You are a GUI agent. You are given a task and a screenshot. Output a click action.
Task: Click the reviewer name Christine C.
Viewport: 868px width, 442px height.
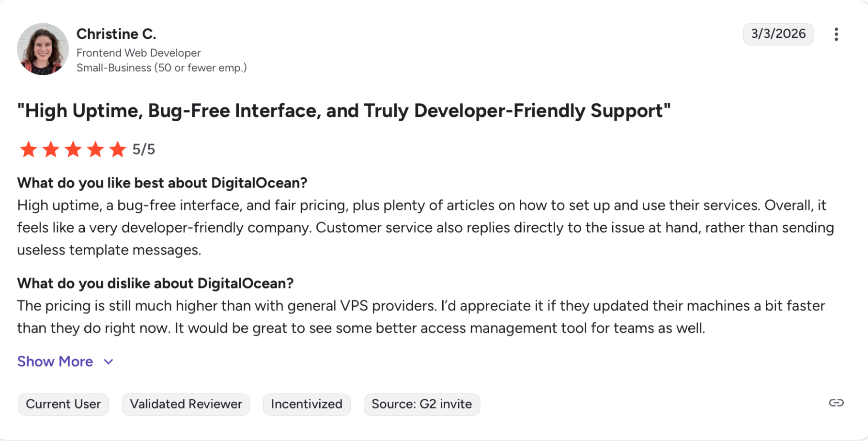116,34
